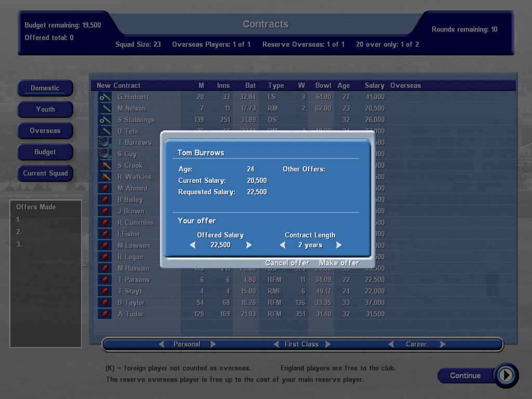Viewport: 532px width, 399px height.
Task: Lengthen Contract Length with right arrow
Action: (339, 245)
